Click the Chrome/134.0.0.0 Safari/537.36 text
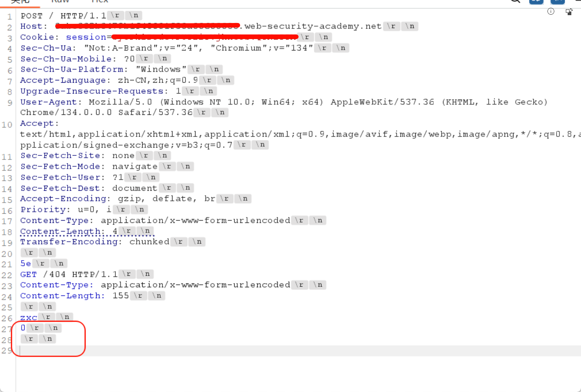 106,113
